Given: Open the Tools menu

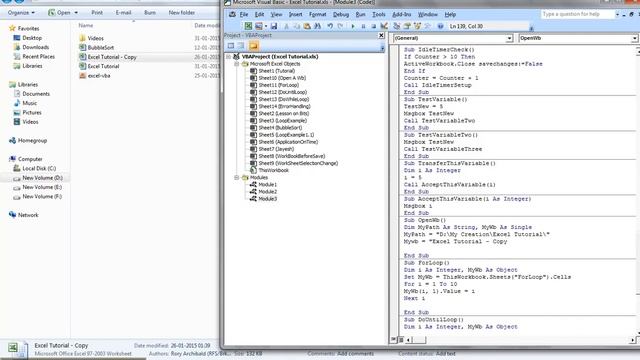Looking at the screenshot, I should tap(379, 15).
